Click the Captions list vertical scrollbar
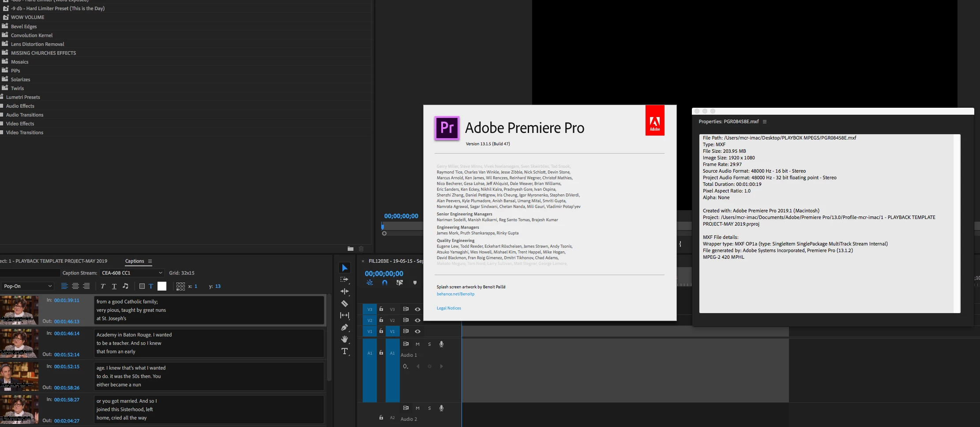This screenshot has width=980, height=427. (329, 338)
